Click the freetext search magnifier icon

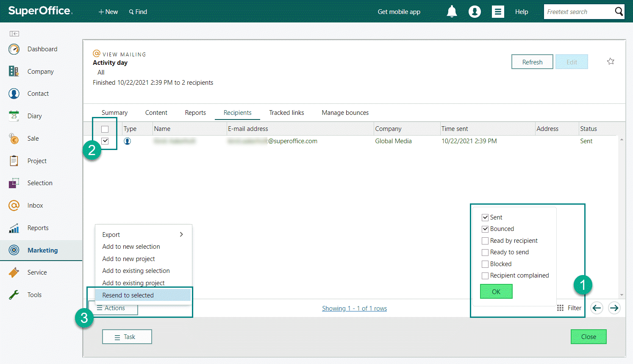click(x=619, y=11)
